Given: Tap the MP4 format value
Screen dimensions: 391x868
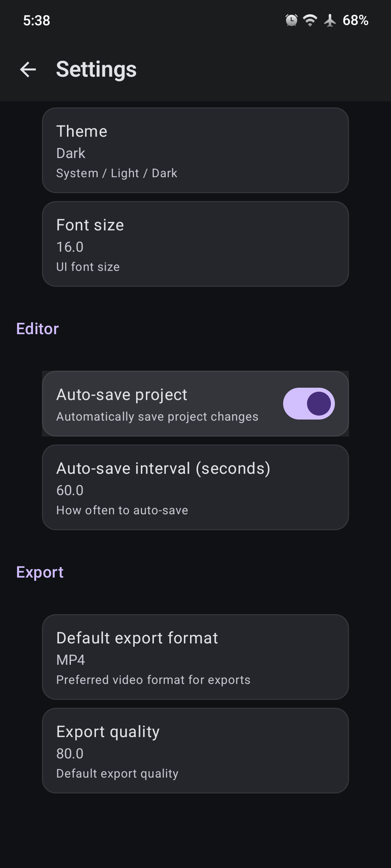Looking at the screenshot, I should point(71,660).
